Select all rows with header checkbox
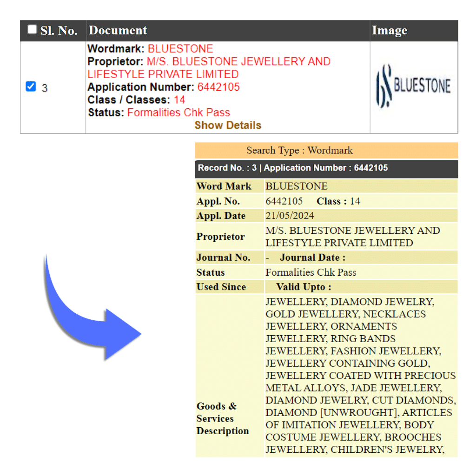This screenshot has width=476, height=476. 32,30
